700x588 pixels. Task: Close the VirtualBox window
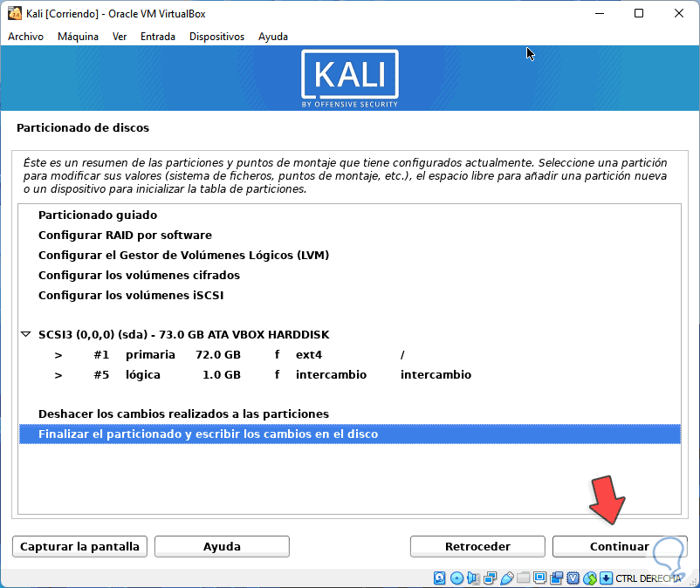click(678, 13)
